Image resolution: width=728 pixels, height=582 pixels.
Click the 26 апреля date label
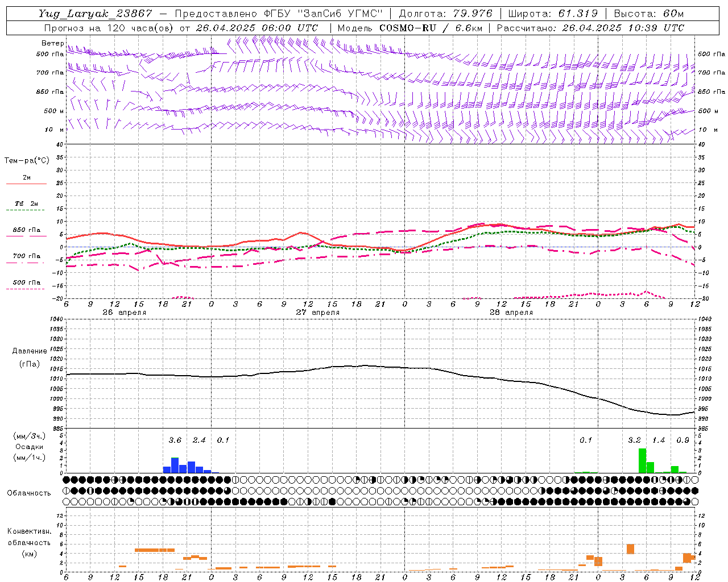click(124, 313)
